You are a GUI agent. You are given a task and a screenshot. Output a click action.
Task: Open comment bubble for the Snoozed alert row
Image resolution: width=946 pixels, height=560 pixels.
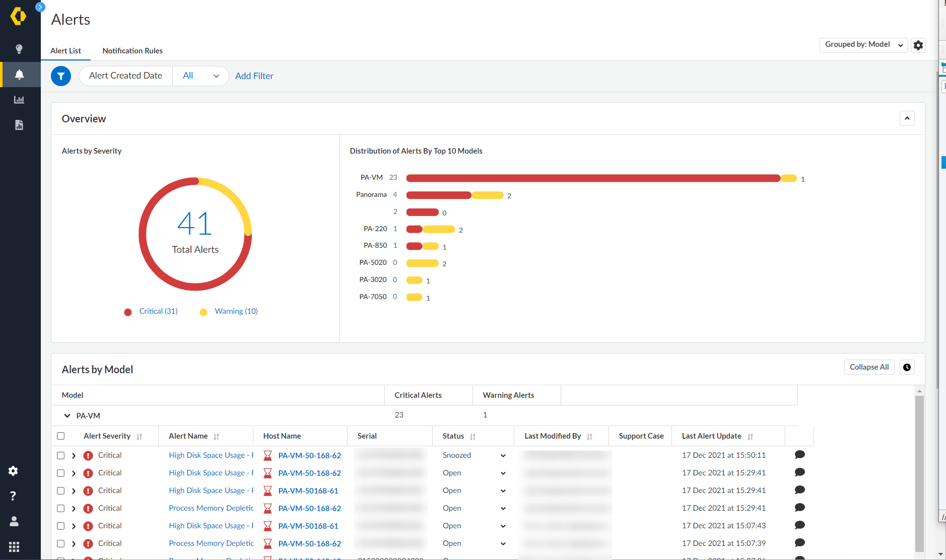pos(799,455)
